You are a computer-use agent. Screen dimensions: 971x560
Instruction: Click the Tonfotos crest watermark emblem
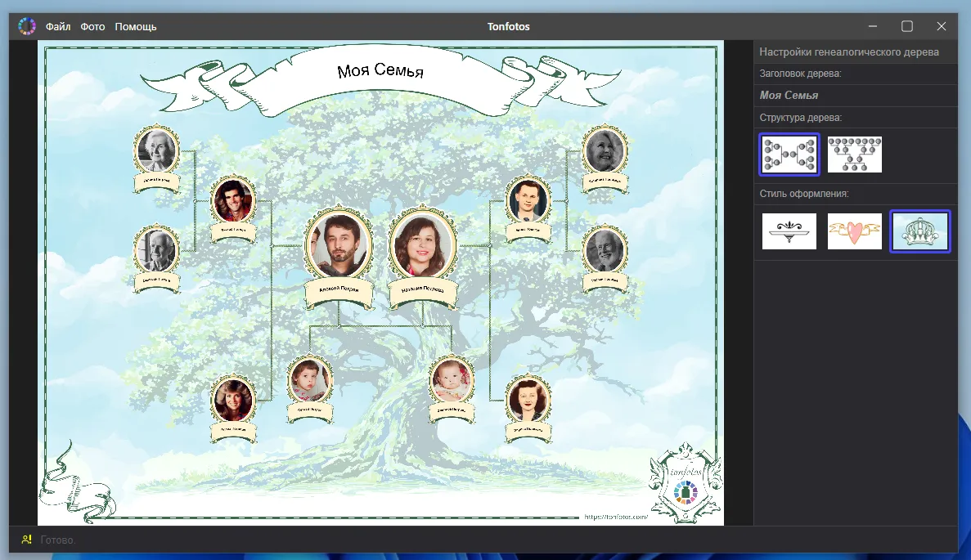coord(686,484)
